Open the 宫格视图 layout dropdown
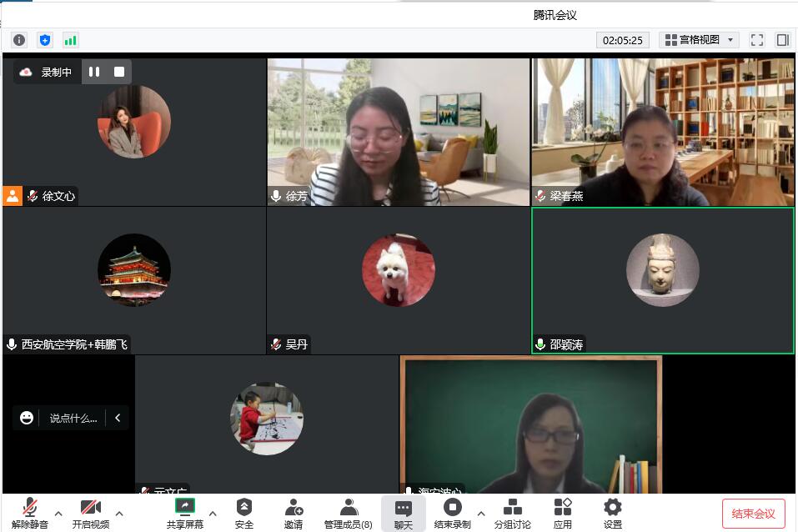 point(699,40)
